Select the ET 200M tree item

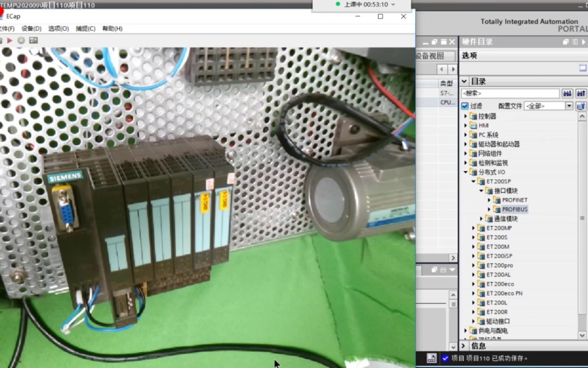pyautogui.click(x=498, y=247)
